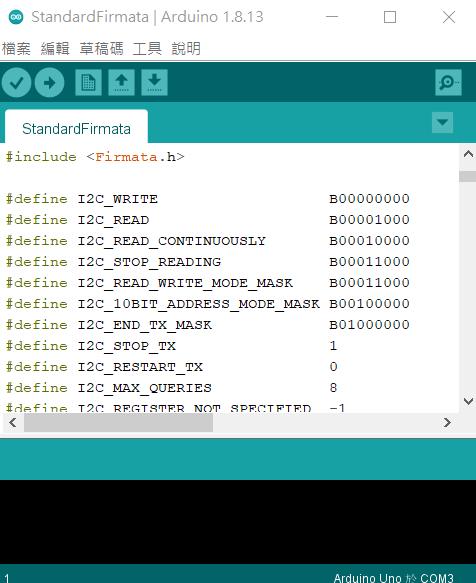Click the horizontal scrollbar left arrow

[x=13, y=423]
